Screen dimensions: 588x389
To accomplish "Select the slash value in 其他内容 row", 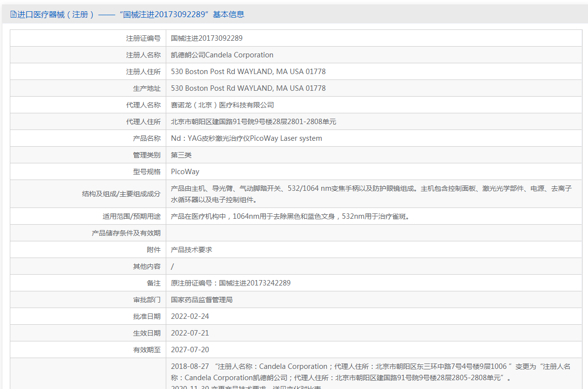I will [173, 266].
